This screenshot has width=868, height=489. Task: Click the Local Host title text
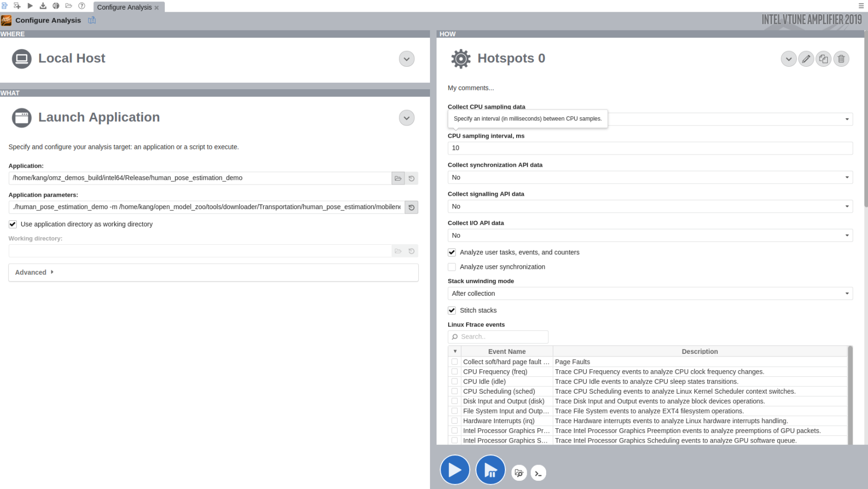pos(72,58)
